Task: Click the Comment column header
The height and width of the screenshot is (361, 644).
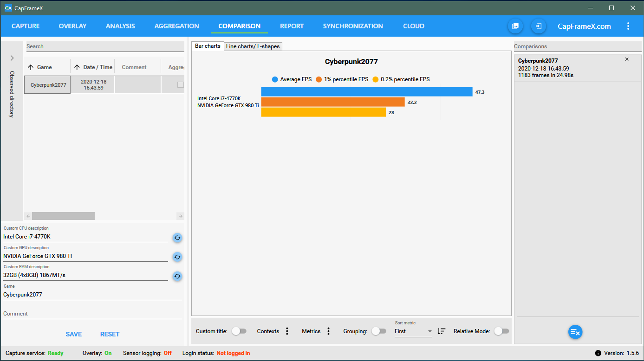Action: pos(134,67)
